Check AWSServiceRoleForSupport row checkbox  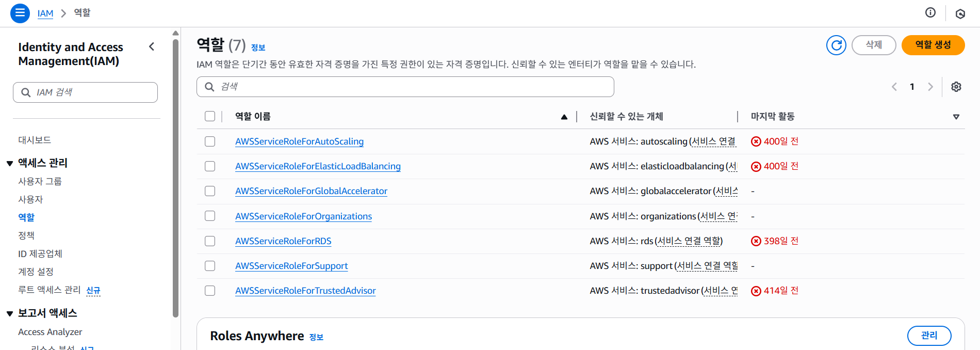pyautogui.click(x=210, y=266)
